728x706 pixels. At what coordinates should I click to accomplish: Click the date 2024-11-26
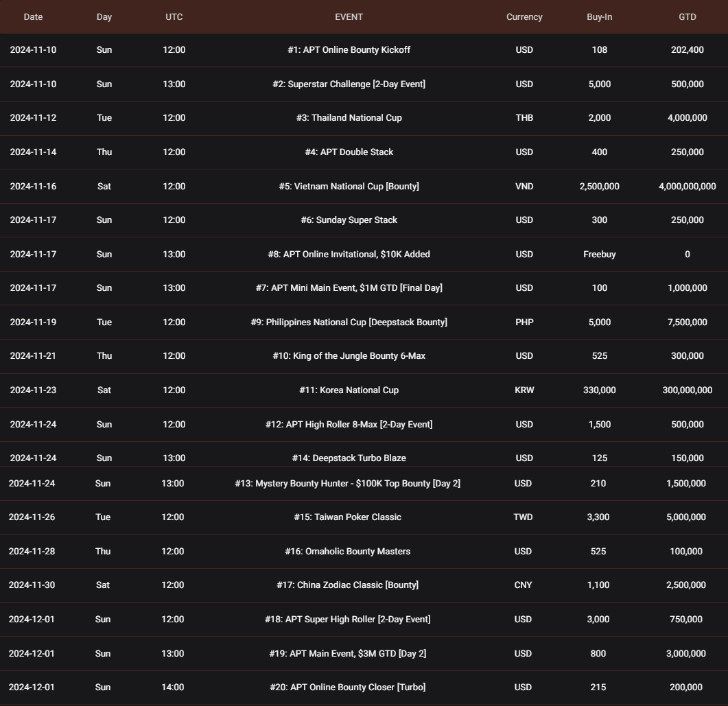click(32, 517)
